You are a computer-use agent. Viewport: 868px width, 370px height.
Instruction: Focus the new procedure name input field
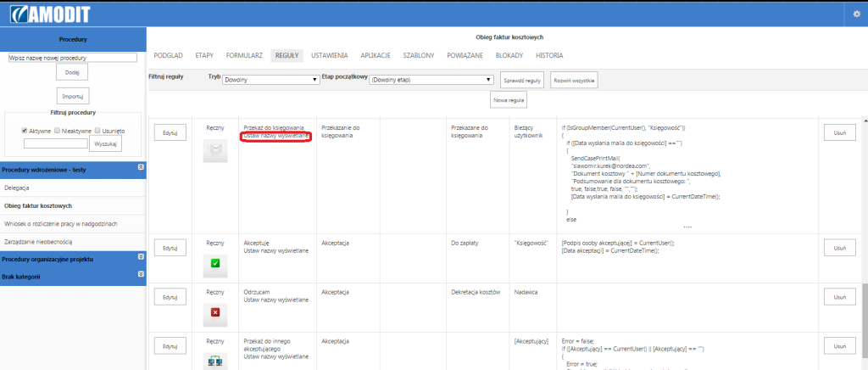pos(73,57)
